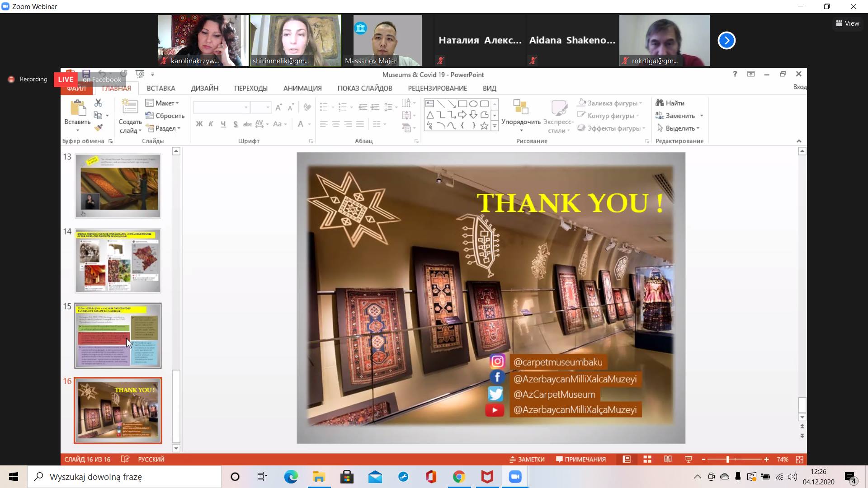This screenshot has width=868, height=488.
Task: Open the Раздел section dropdown
Action: (163, 128)
